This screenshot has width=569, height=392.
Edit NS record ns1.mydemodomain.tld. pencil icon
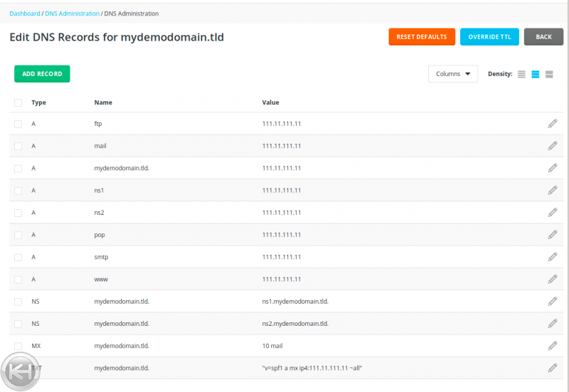(553, 301)
